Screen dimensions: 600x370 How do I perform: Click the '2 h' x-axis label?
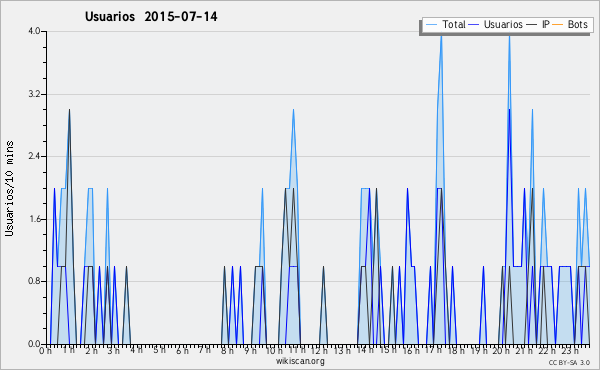click(91, 351)
